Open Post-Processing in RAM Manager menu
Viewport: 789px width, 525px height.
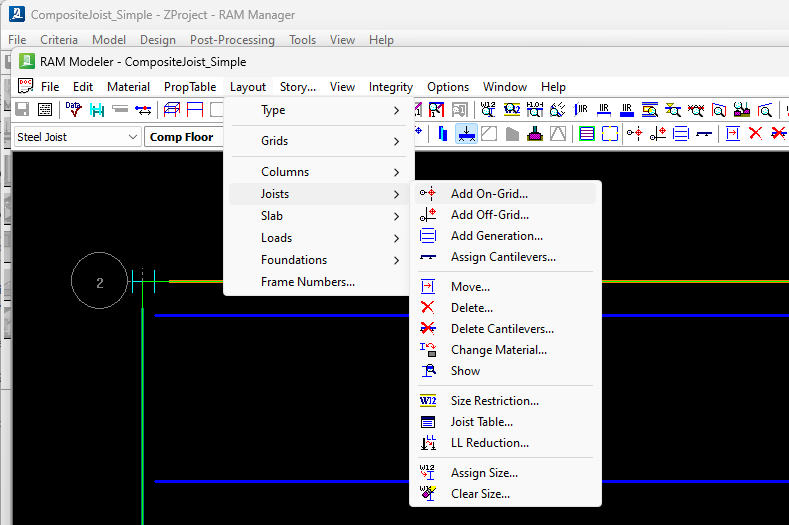point(232,40)
